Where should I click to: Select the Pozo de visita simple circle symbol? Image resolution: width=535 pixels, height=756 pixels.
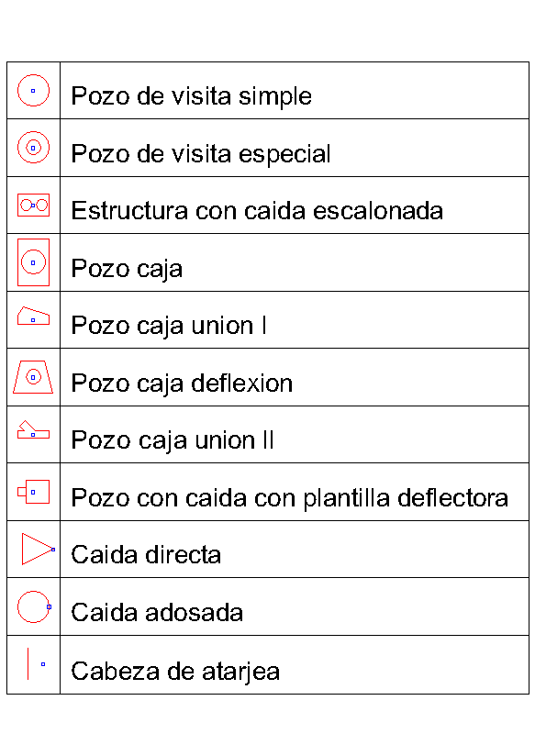(x=33, y=90)
